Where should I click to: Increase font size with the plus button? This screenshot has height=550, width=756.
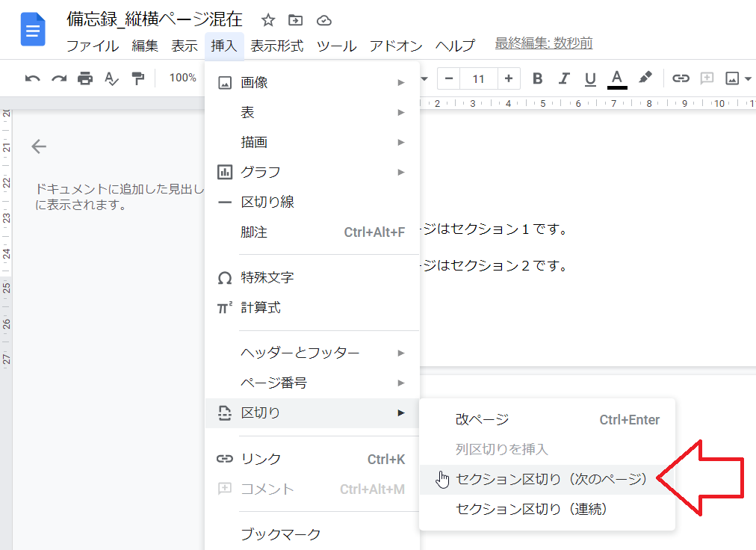tap(509, 78)
